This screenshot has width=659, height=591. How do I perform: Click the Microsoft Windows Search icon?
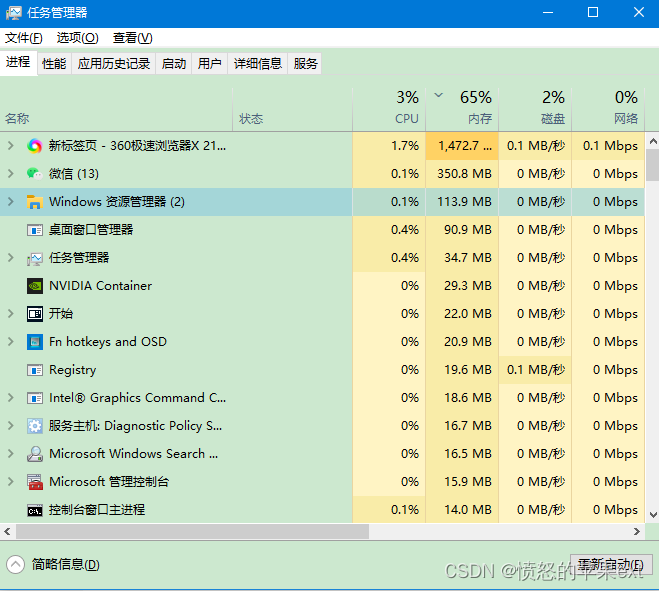point(35,454)
